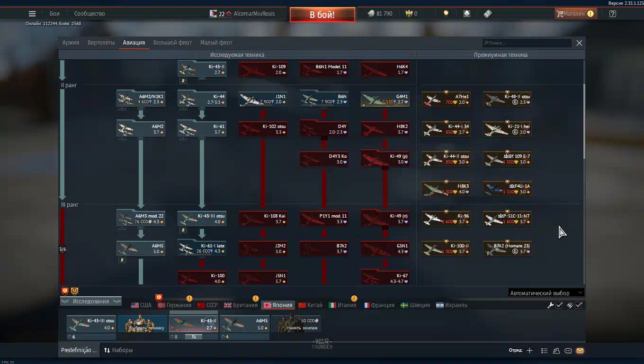This screenshot has height=364, width=644.
Task: Open the mail envelope icon
Action: (580, 351)
